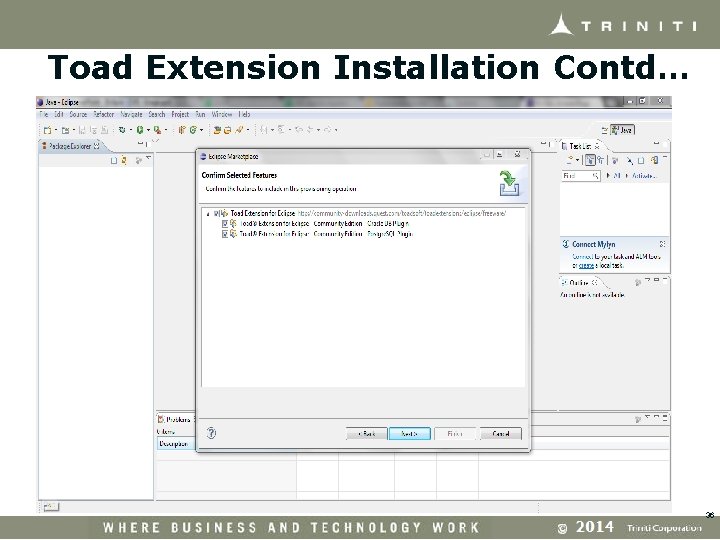Viewport: 720px width, 540px height.
Task: Uncheck the Oracle DB Plugin feature checkbox
Action: coord(225,224)
